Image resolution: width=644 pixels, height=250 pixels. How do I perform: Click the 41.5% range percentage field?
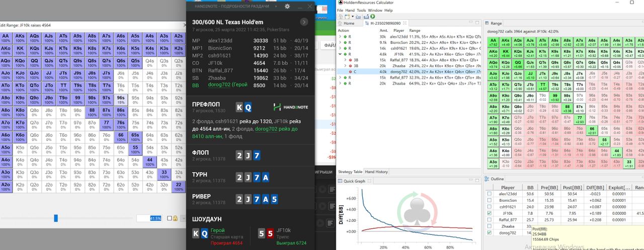click(x=149, y=218)
